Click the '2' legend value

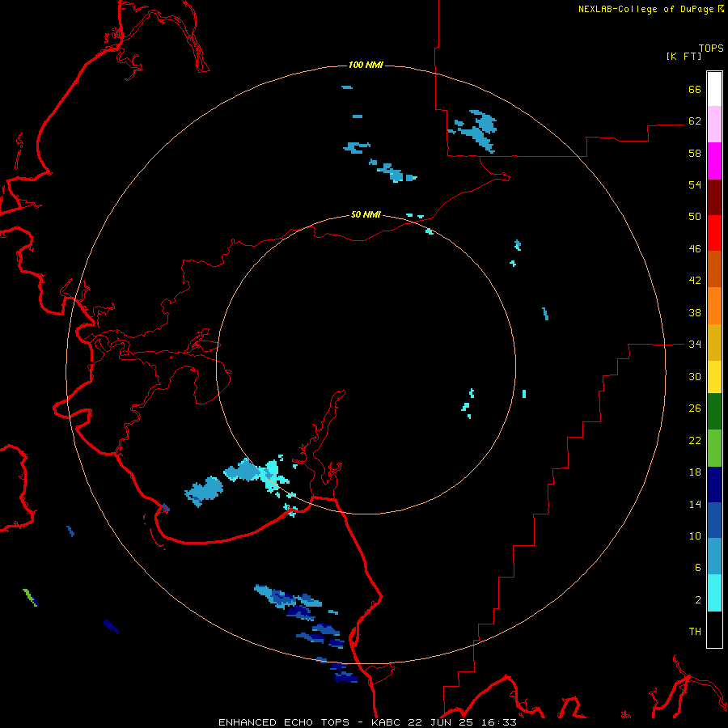pyautogui.click(x=698, y=600)
